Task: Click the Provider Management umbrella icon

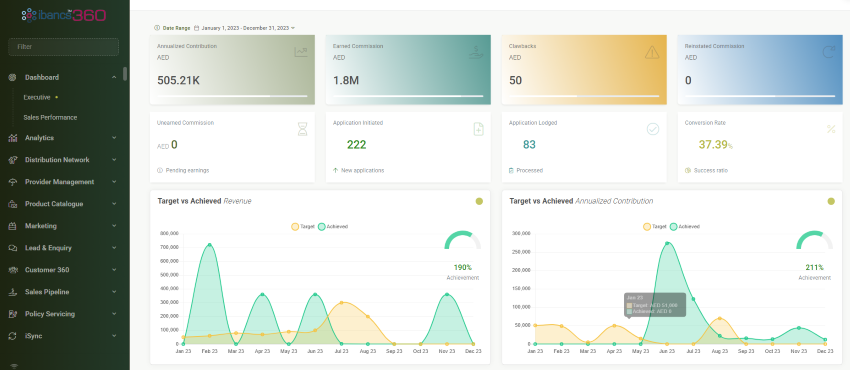Action: pos(12,182)
